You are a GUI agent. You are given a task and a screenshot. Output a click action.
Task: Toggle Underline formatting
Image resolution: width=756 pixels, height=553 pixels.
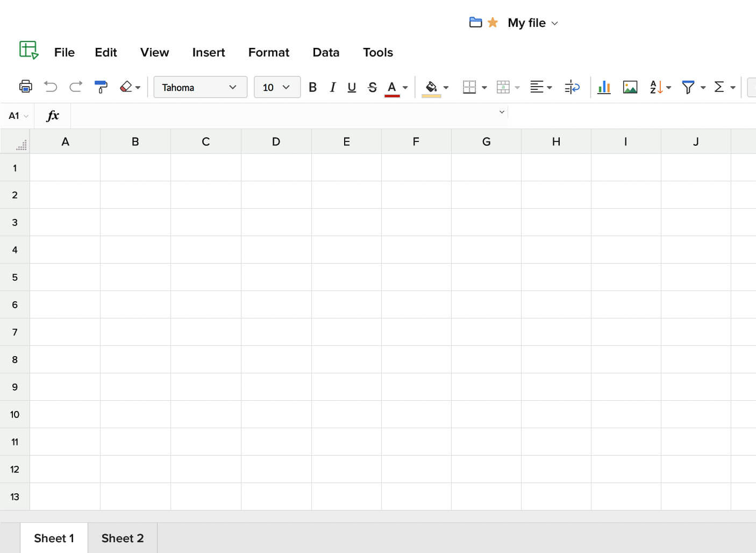click(x=352, y=87)
